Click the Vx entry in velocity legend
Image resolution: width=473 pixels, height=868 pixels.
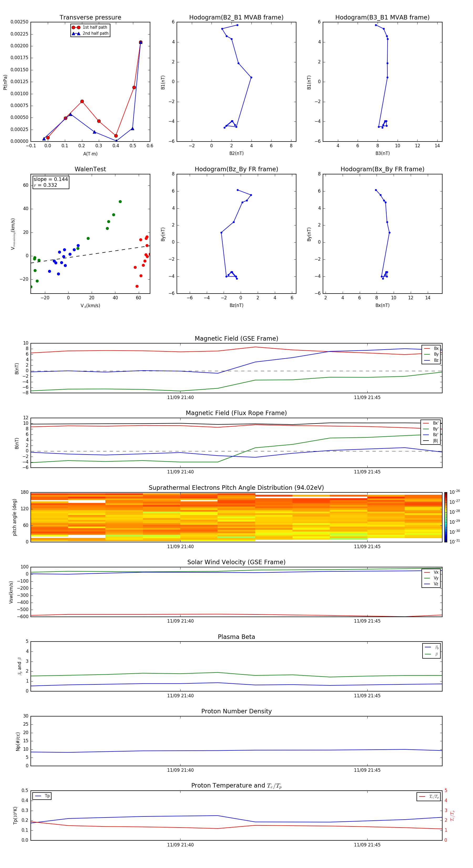click(x=431, y=572)
